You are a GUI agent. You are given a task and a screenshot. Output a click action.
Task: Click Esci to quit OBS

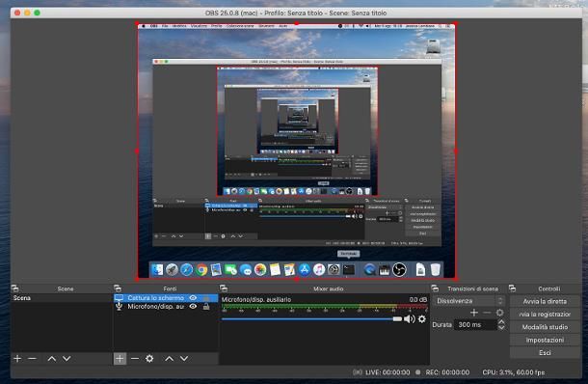(545, 352)
